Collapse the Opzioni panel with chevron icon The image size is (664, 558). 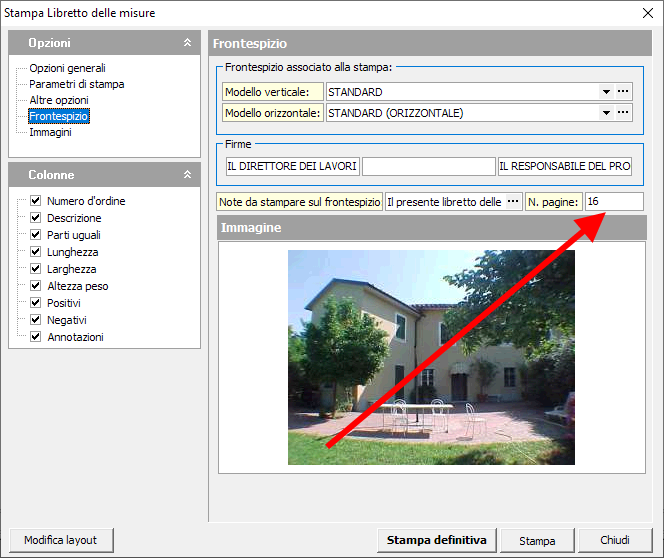[x=187, y=43]
